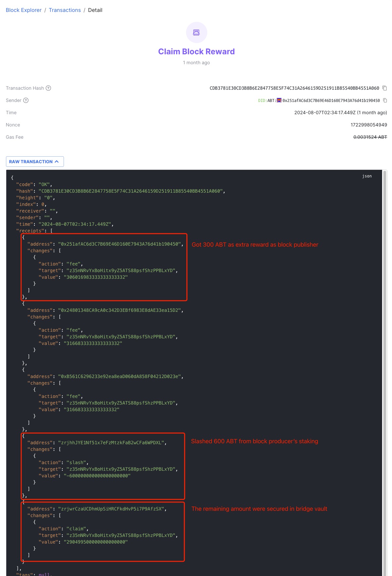Image resolution: width=392 pixels, height=576 pixels.
Task: Click the struck-through gas fee value
Action: coord(370,137)
